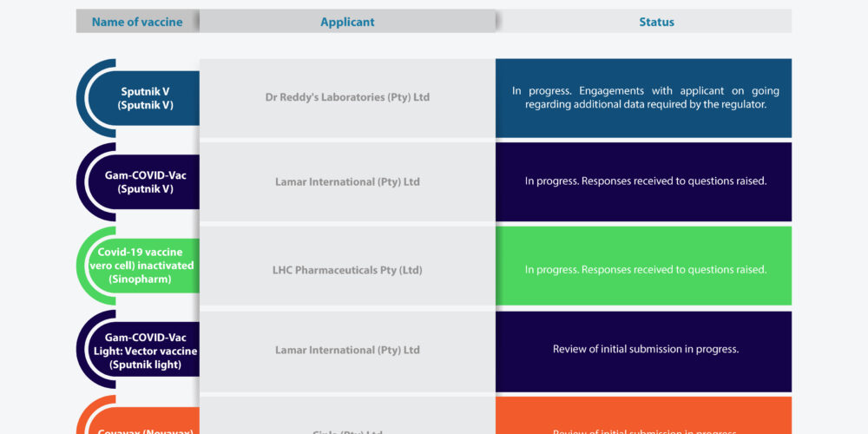The image size is (868, 434).
Task: Click the green curved arc beside the Sinopharm label
Action: tap(83, 266)
